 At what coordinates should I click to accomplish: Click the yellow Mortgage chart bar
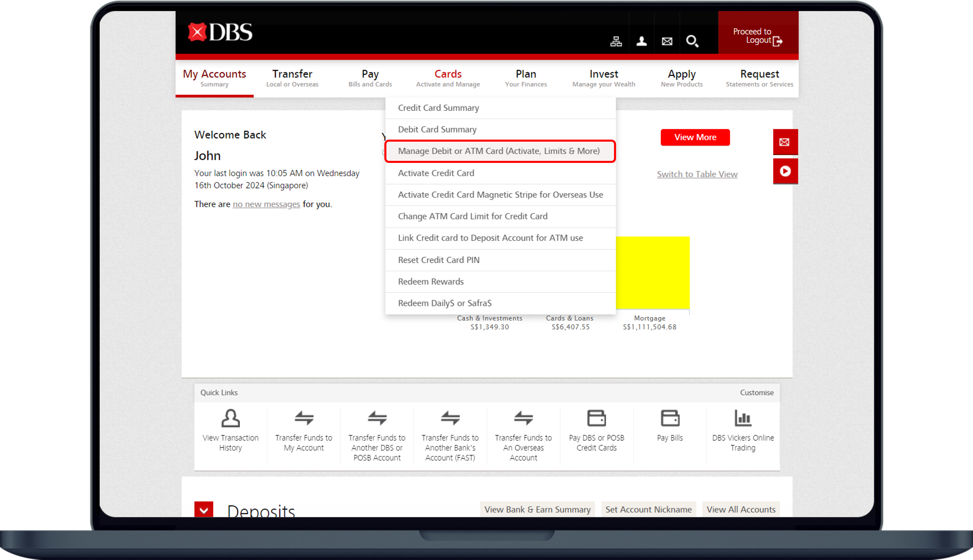coord(652,272)
